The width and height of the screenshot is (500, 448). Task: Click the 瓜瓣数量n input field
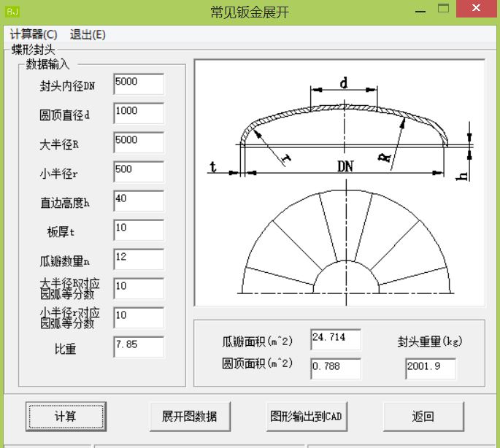coord(139,259)
